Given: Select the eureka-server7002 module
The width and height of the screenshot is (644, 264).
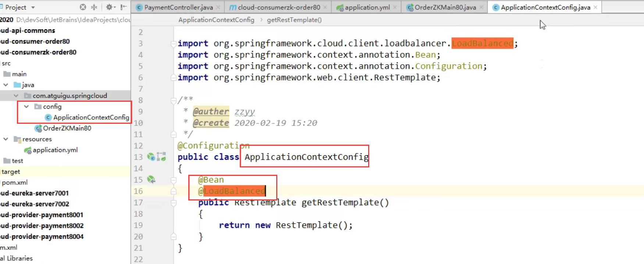Looking at the screenshot, I should [35, 204].
